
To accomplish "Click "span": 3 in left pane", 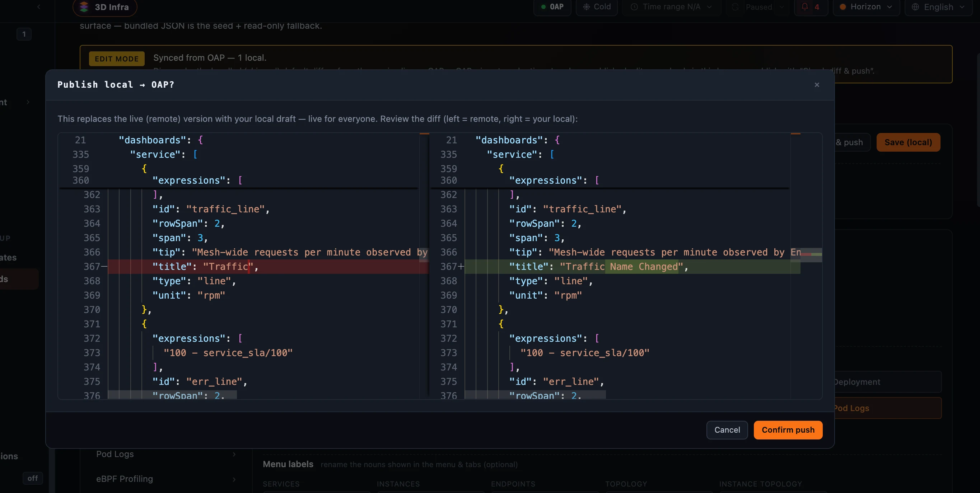I will tap(180, 238).
